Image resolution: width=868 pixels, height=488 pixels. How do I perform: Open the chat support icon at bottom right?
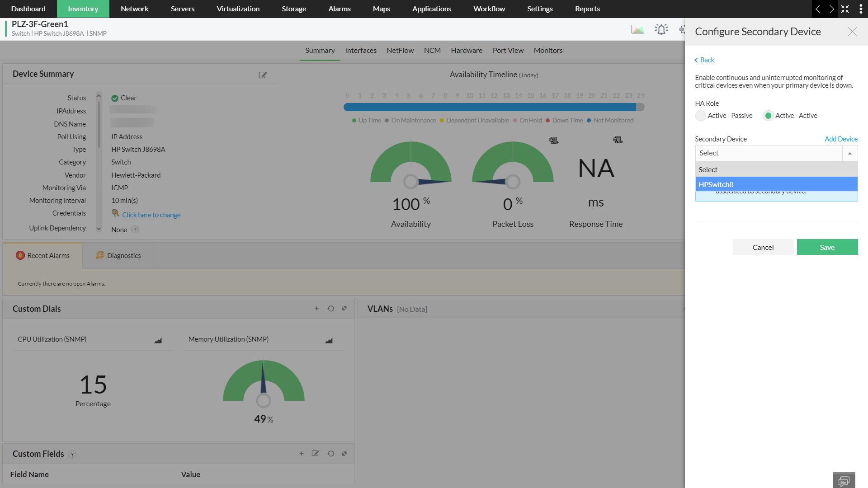(844, 481)
